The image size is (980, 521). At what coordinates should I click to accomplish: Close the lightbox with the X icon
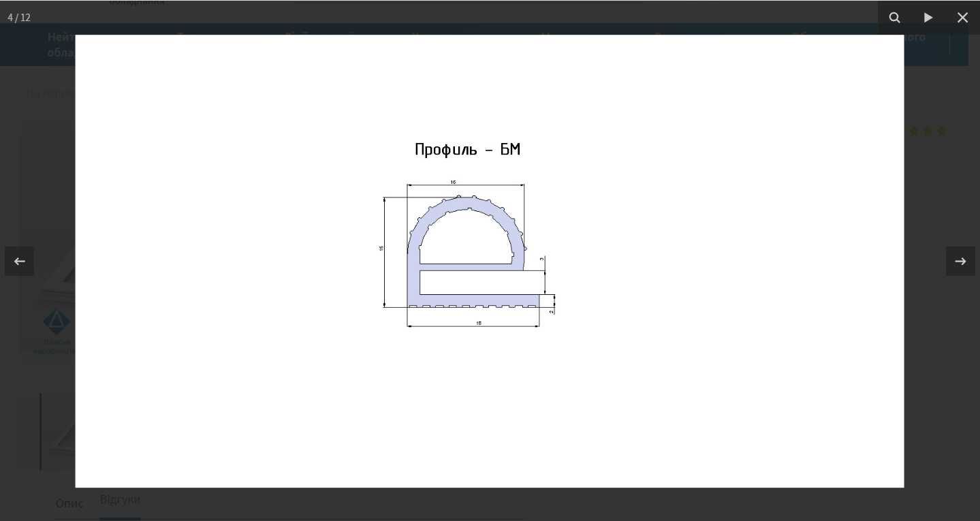[x=962, y=18]
